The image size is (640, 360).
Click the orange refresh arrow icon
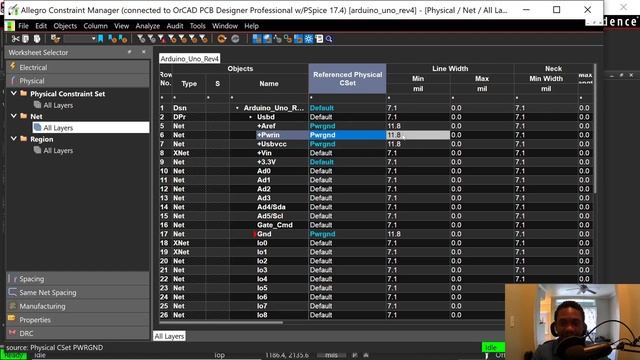[x=222, y=39]
